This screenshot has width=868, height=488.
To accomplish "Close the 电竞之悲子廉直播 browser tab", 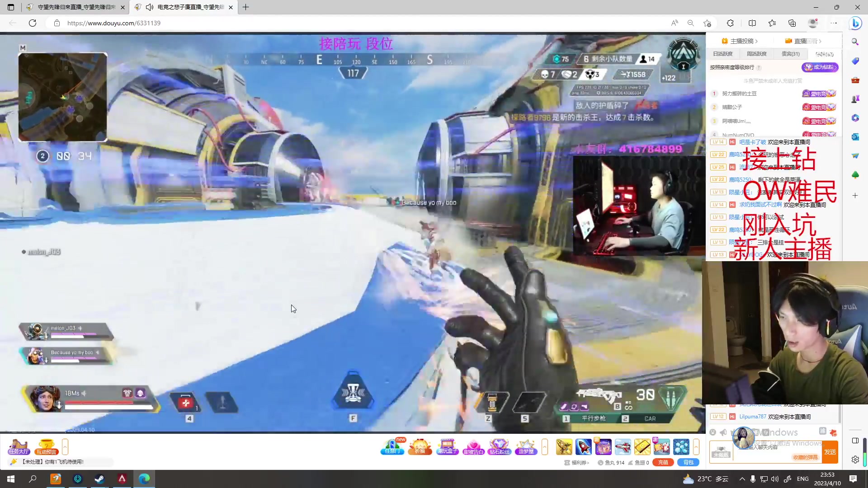I will [x=231, y=7].
